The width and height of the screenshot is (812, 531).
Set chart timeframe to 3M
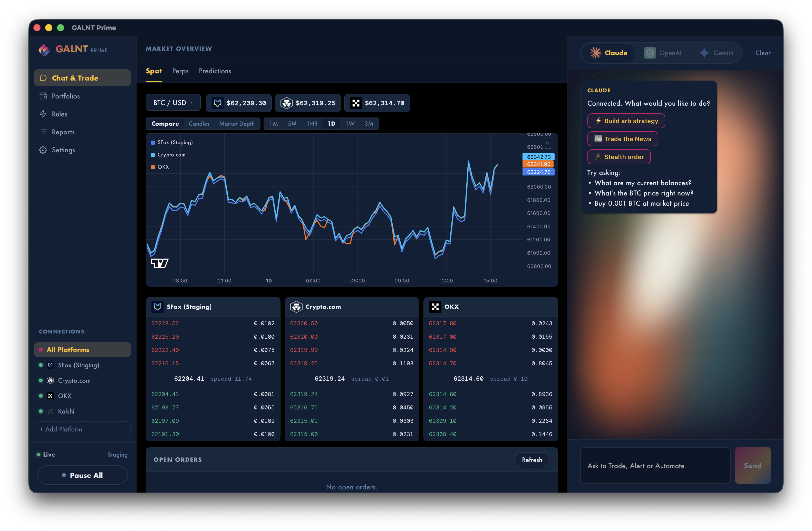click(369, 123)
